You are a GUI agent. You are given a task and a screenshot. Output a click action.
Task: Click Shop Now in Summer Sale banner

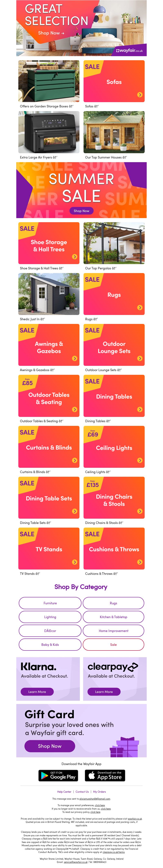82,211
